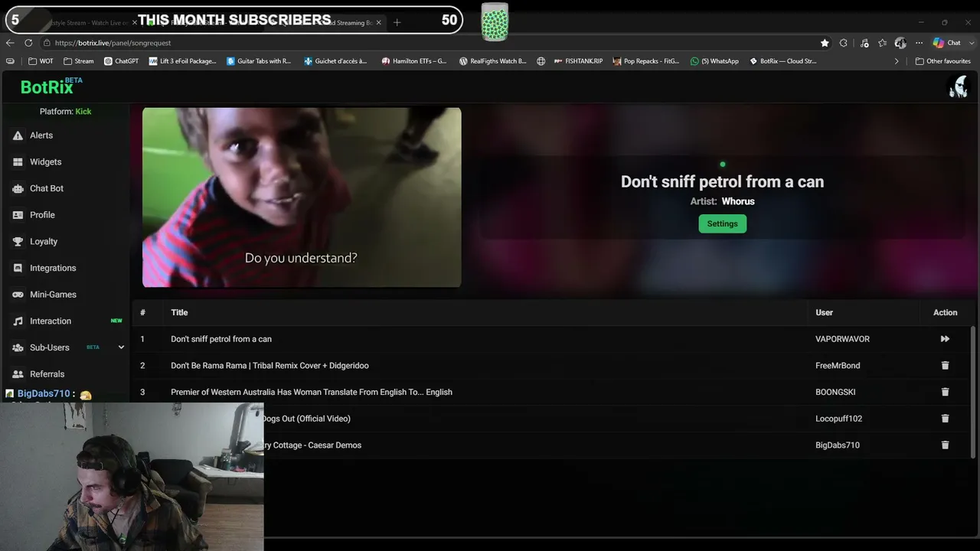
Task: Open the Referrals people icon
Action: click(18, 374)
